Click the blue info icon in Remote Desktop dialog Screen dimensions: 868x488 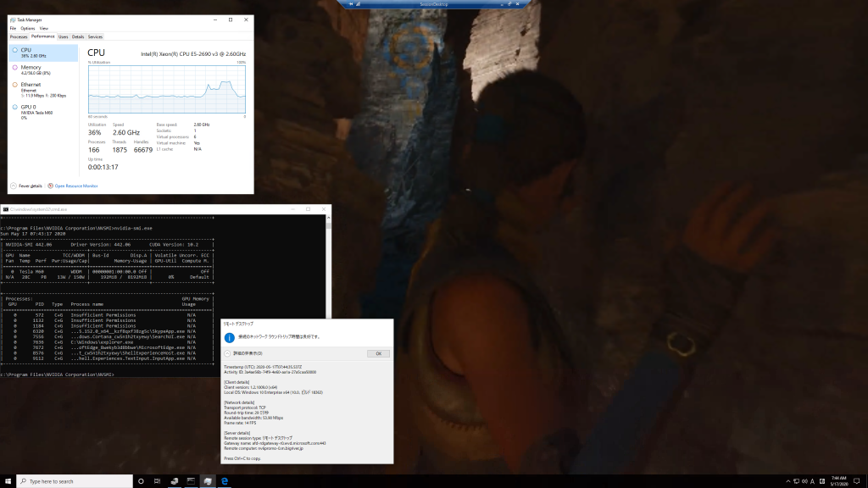click(x=229, y=337)
